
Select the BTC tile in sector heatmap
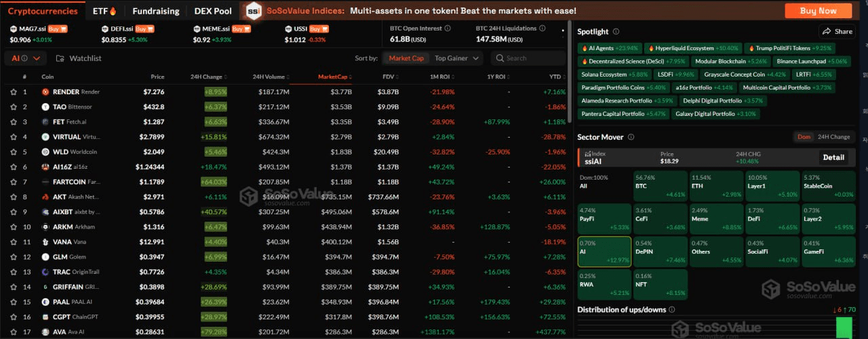point(660,186)
